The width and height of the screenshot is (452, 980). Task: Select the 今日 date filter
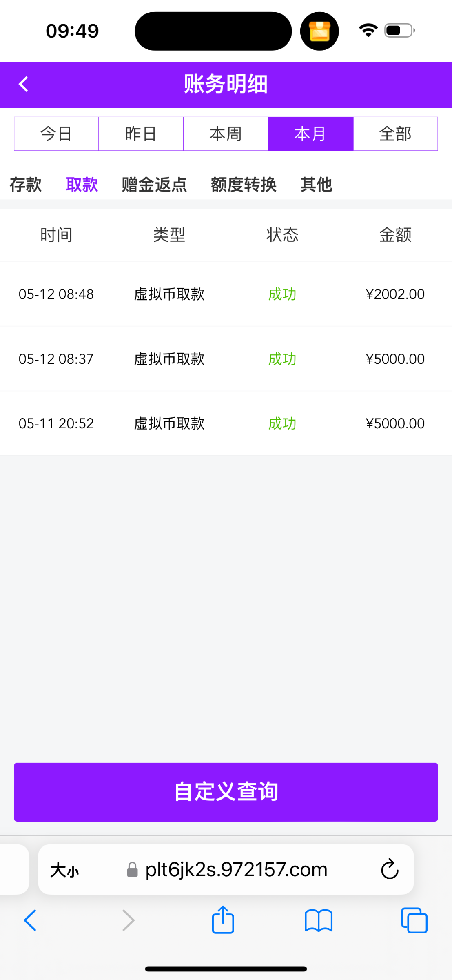(x=56, y=134)
